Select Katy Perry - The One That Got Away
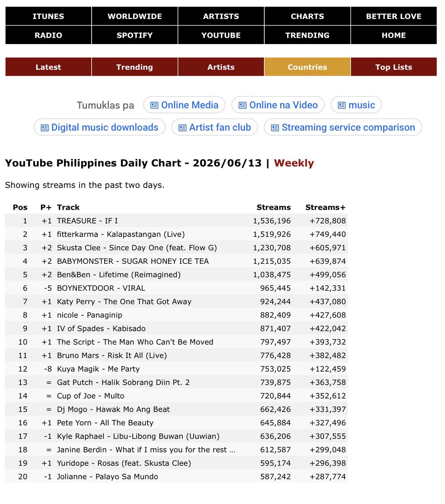445x504 pixels. click(124, 302)
